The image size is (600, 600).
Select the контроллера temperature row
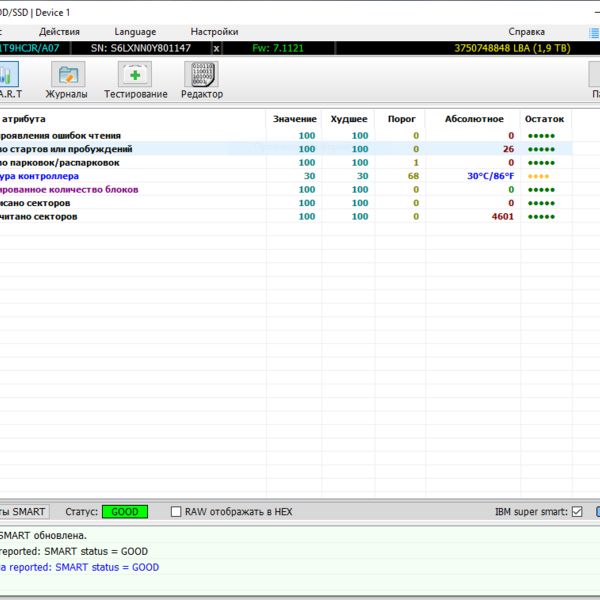point(286,176)
